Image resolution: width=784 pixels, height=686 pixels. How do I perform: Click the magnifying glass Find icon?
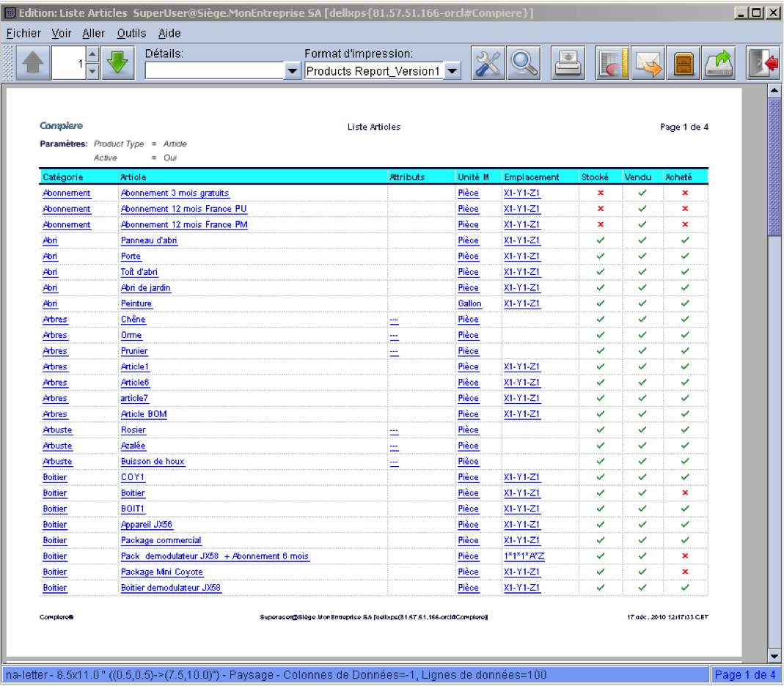click(524, 63)
